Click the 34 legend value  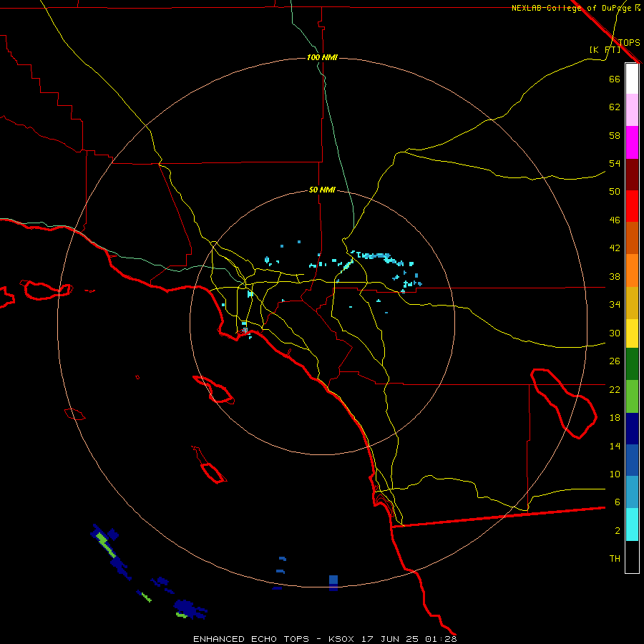(x=615, y=304)
